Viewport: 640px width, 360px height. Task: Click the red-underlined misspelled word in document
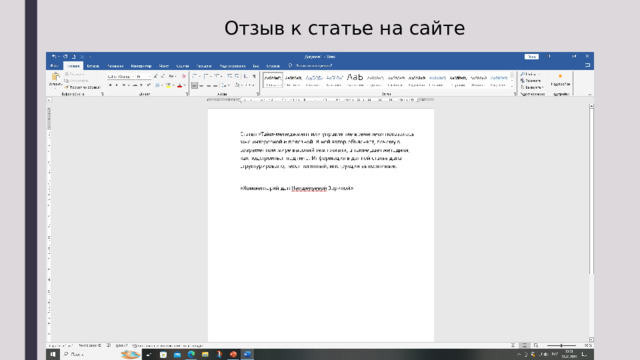point(309,188)
